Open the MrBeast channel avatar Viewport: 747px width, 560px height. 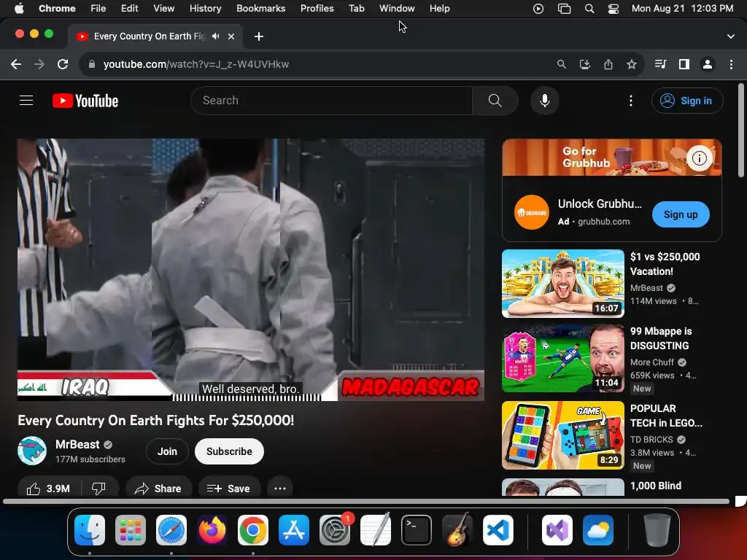point(32,451)
